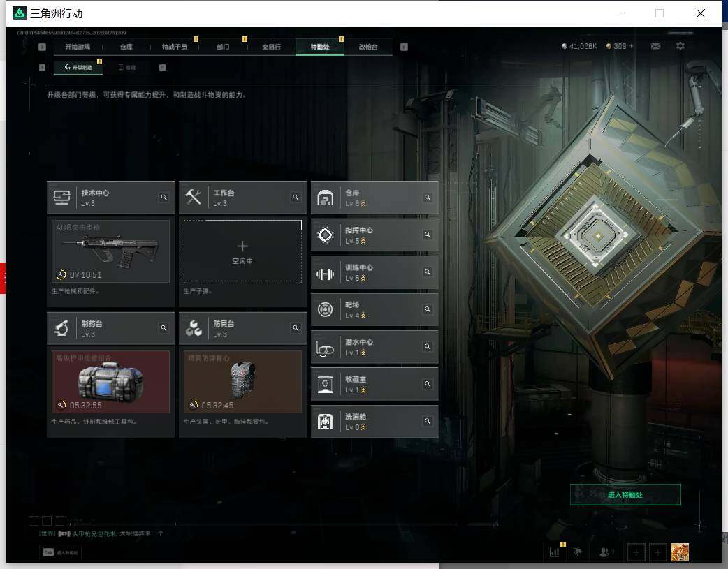The width and height of the screenshot is (728, 569).
Task: Invite teammate via first plus slot
Action: pos(636,552)
